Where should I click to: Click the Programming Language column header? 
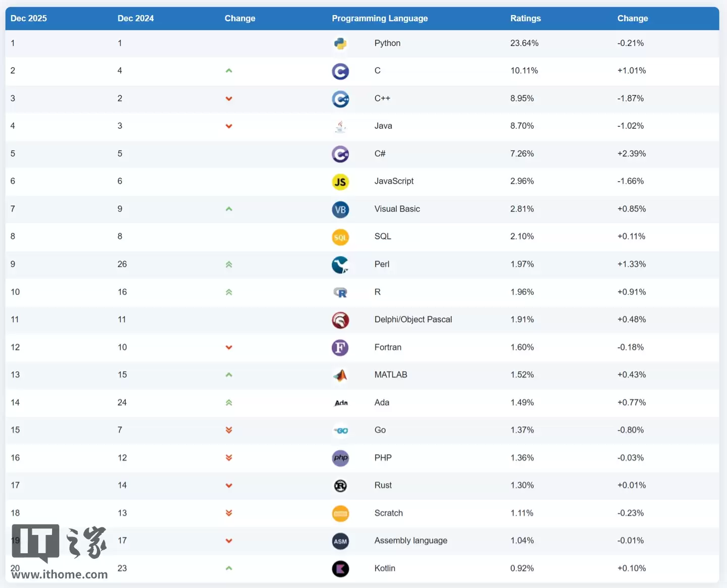[x=380, y=18]
